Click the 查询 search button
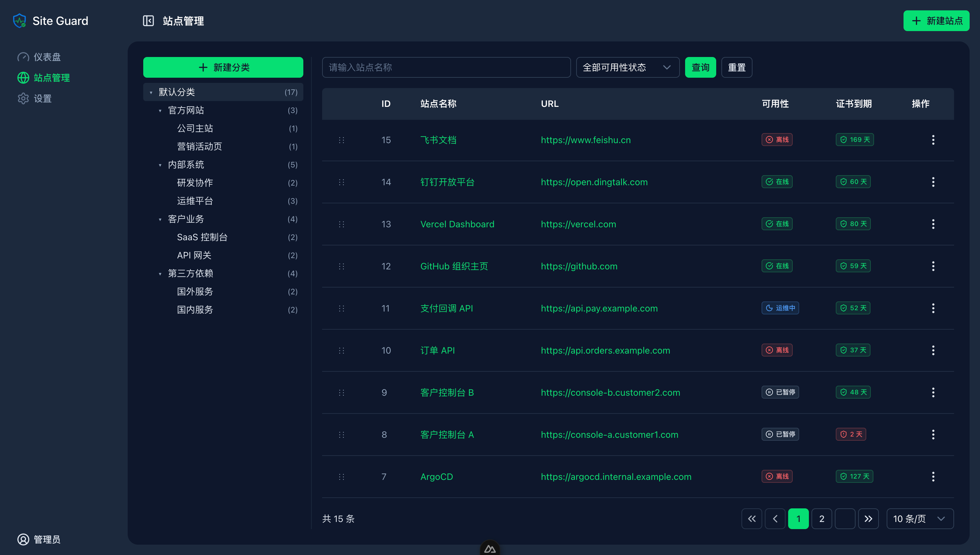This screenshot has width=980, height=555. pos(700,67)
